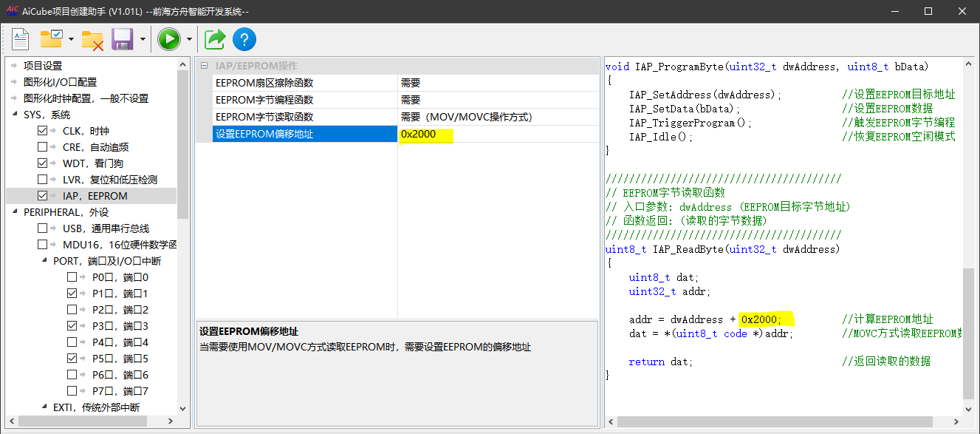Check the USB 通用串行总线 checkbox
The image size is (980, 434).
(x=43, y=228)
